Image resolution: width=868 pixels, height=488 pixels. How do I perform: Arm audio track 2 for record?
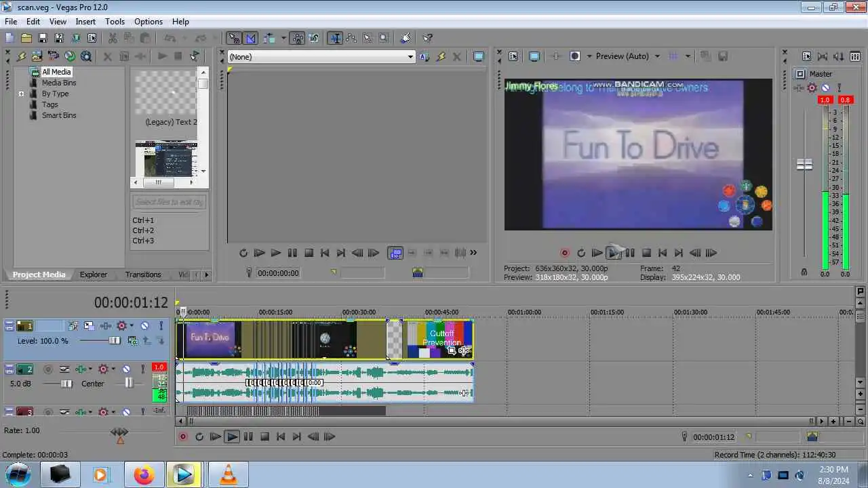coord(47,369)
